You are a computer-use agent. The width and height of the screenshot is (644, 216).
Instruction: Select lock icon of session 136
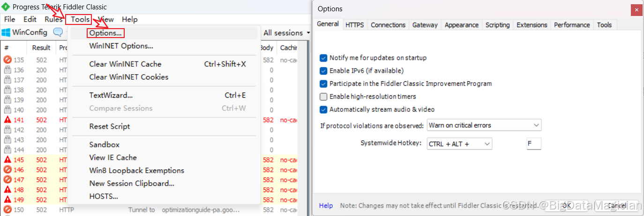point(7,70)
